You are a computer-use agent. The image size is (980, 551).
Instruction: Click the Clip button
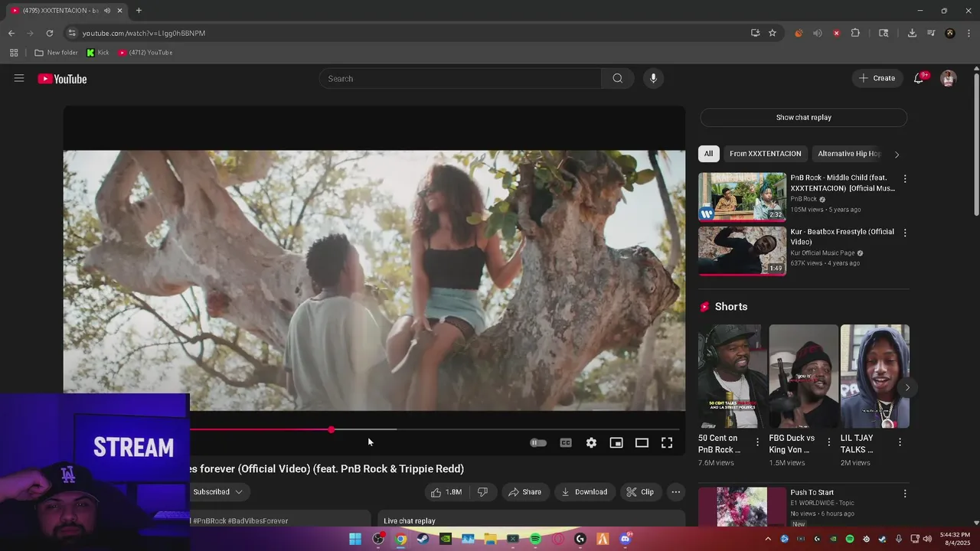point(640,492)
